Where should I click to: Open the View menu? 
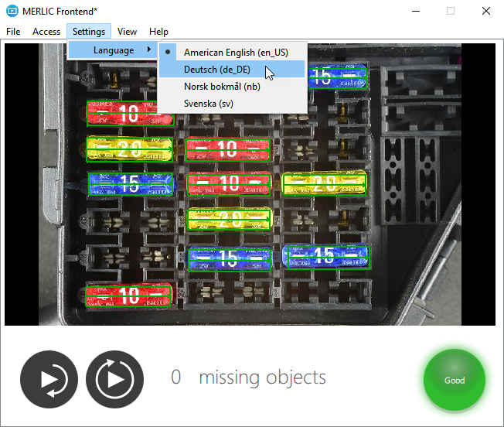click(128, 32)
